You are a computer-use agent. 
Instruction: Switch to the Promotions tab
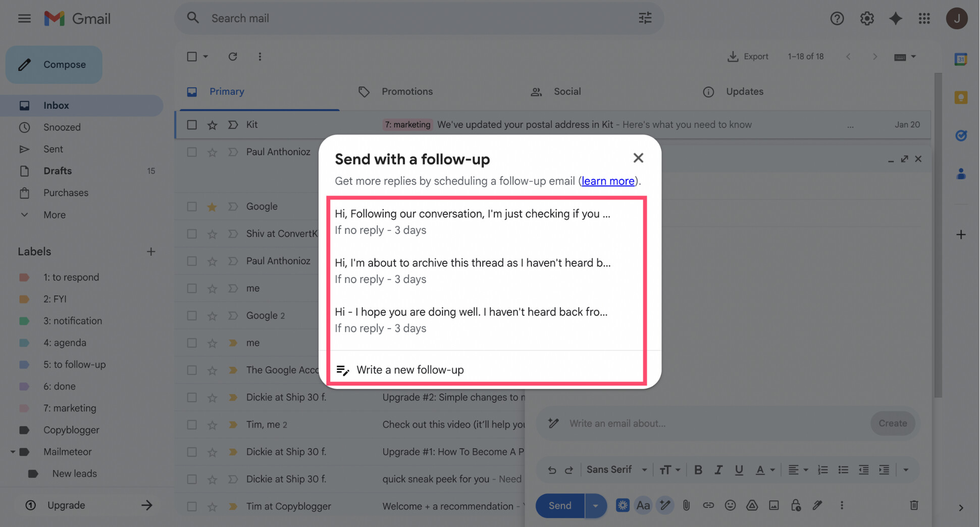pos(406,91)
